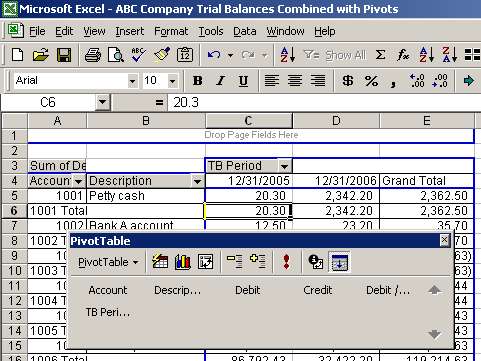Center cell text
Screen dimensions: 481x361
coord(295,80)
